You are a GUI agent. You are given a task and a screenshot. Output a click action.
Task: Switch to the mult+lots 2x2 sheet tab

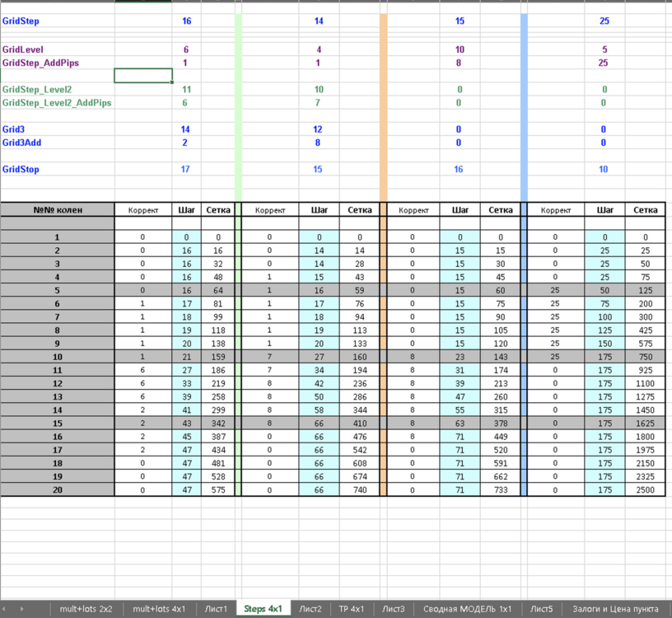(86, 609)
